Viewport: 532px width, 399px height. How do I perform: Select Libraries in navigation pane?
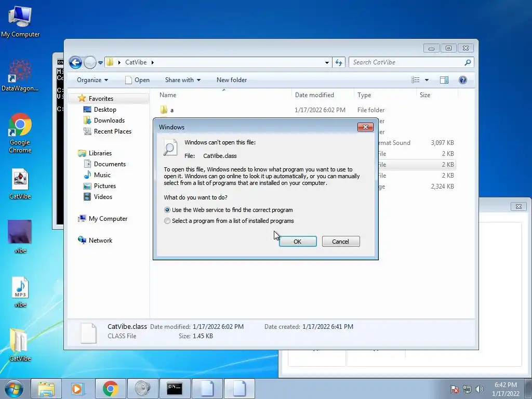click(100, 153)
